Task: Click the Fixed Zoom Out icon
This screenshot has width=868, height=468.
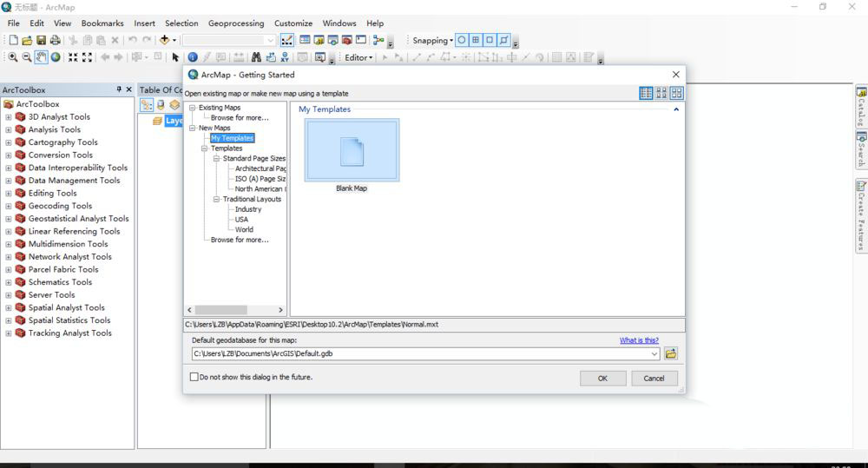Action: [x=87, y=57]
